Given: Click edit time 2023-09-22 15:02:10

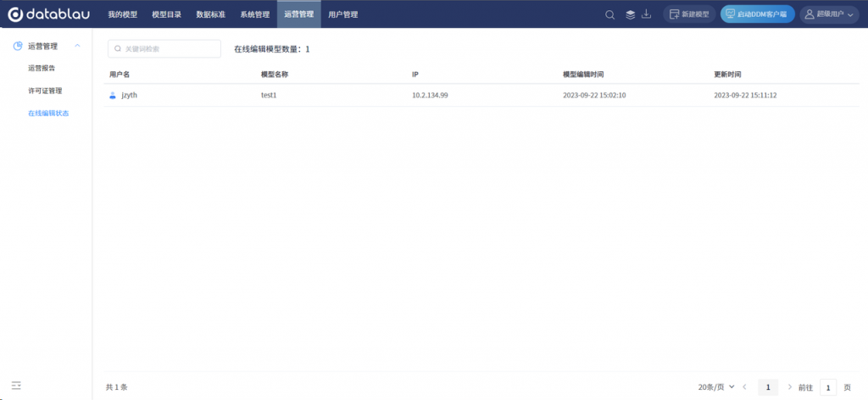Looking at the screenshot, I should tap(594, 95).
